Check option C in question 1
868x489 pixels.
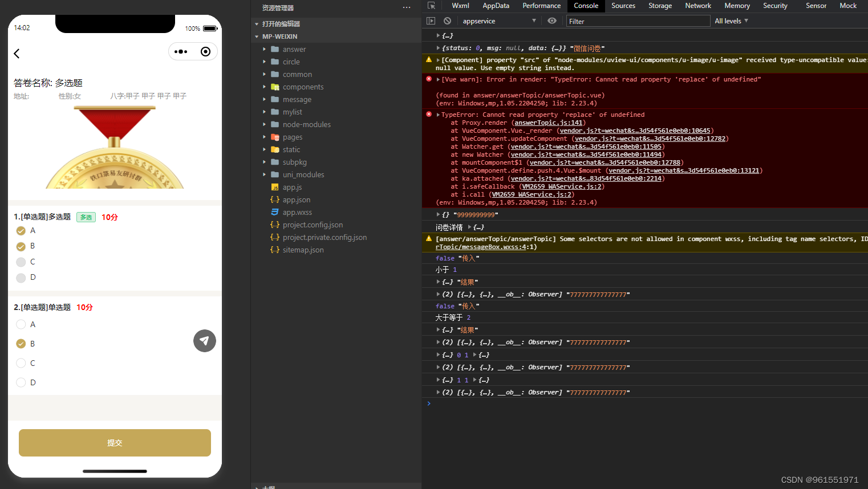point(21,262)
